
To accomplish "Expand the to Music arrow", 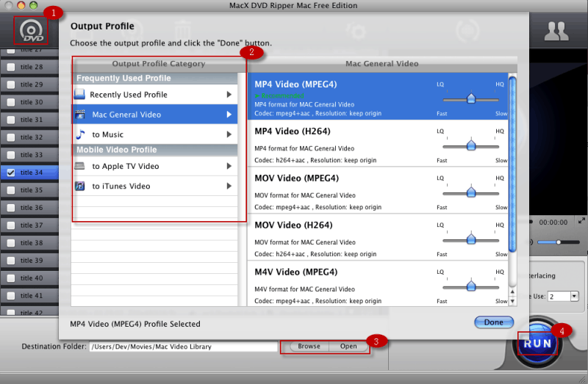I will point(229,134).
